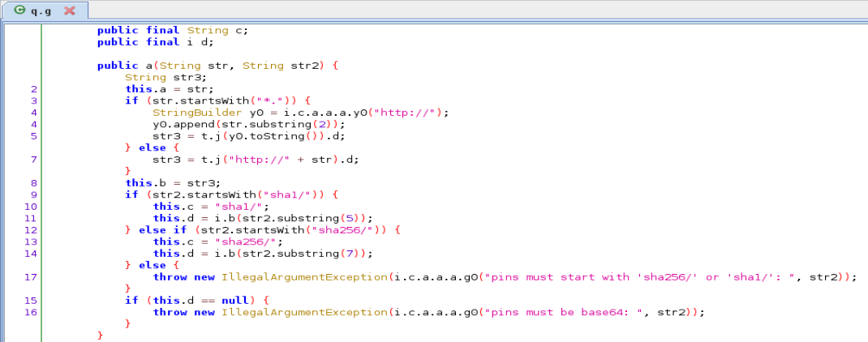The width and height of the screenshot is (868, 342).
Task: Click 'this.d = i.b(str2.substring(7));' line
Action: coord(262,254)
